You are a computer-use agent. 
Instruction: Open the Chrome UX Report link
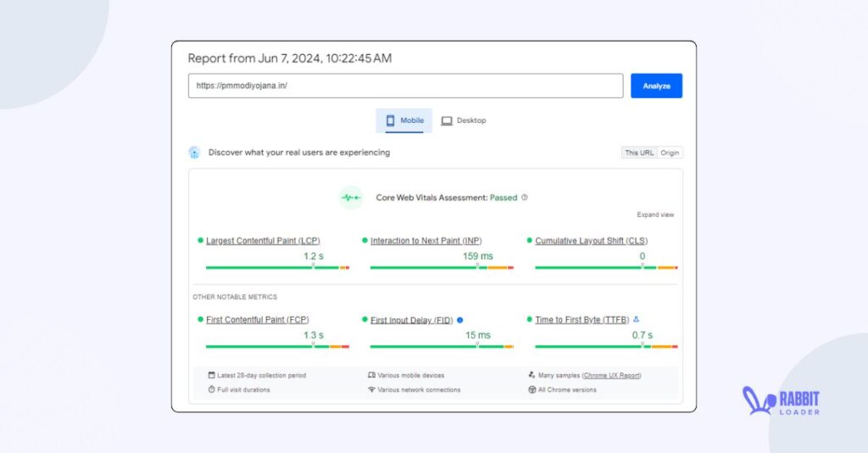click(x=612, y=376)
